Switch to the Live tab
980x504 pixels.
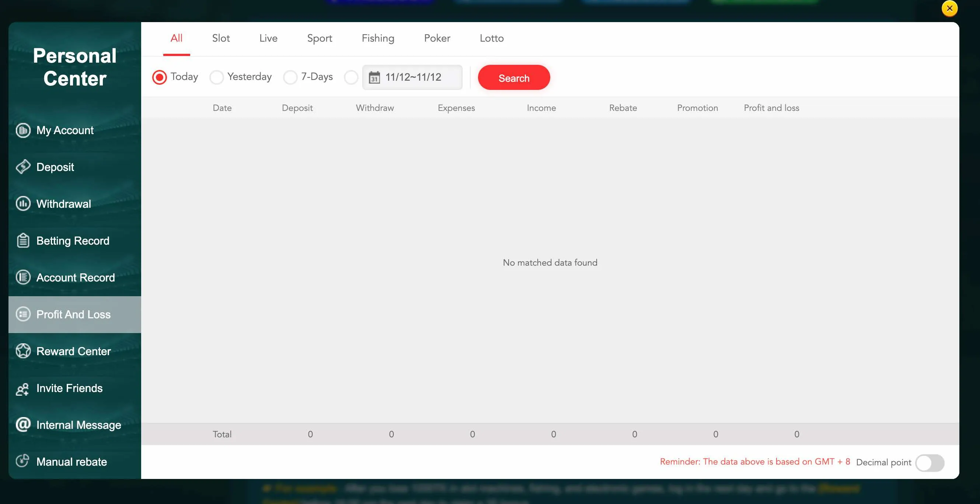[268, 38]
